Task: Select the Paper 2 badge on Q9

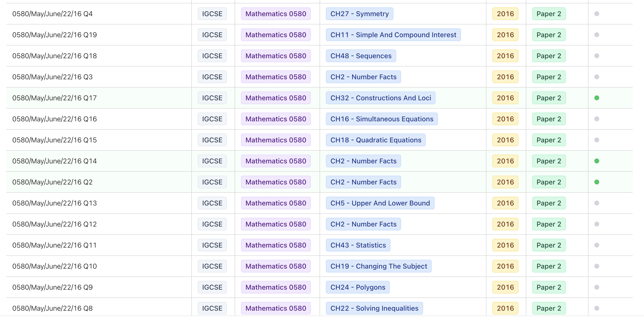Action: (x=548, y=287)
